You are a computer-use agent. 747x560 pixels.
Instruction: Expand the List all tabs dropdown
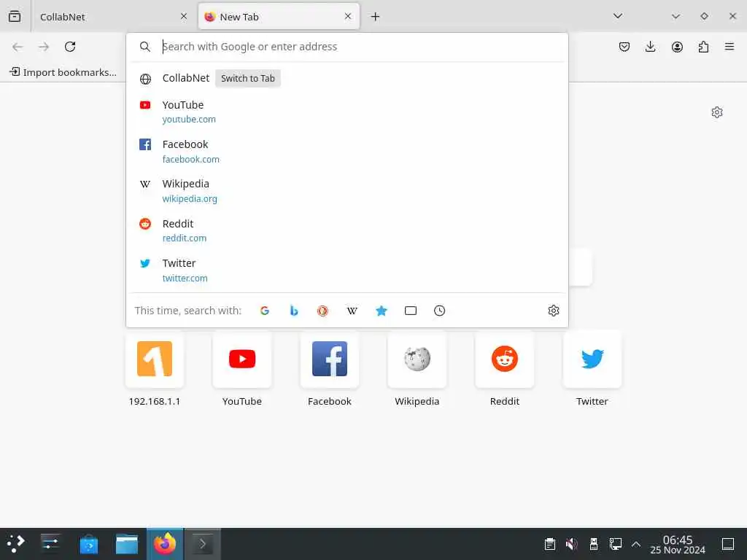(x=617, y=16)
